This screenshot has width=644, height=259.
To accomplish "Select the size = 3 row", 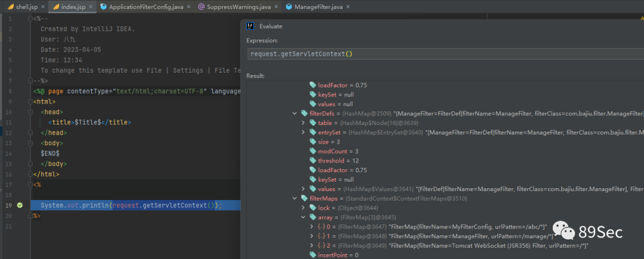I will coord(445,142).
